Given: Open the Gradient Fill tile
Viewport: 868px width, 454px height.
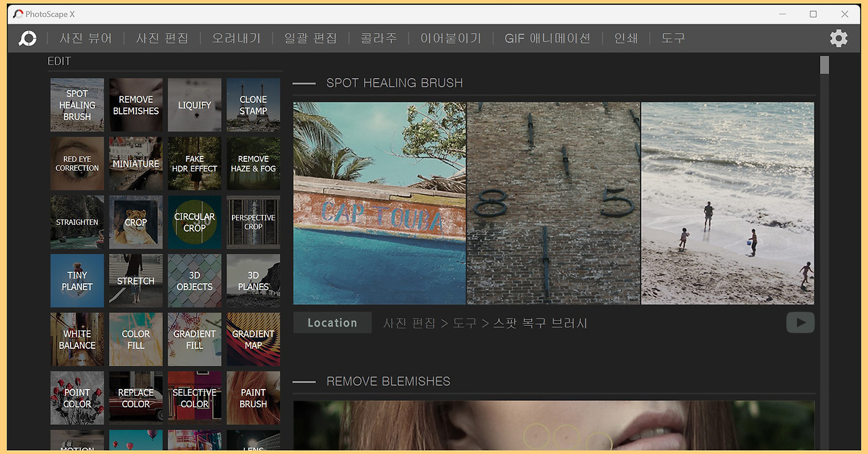Looking at the screenshot, I should point(195,339).
